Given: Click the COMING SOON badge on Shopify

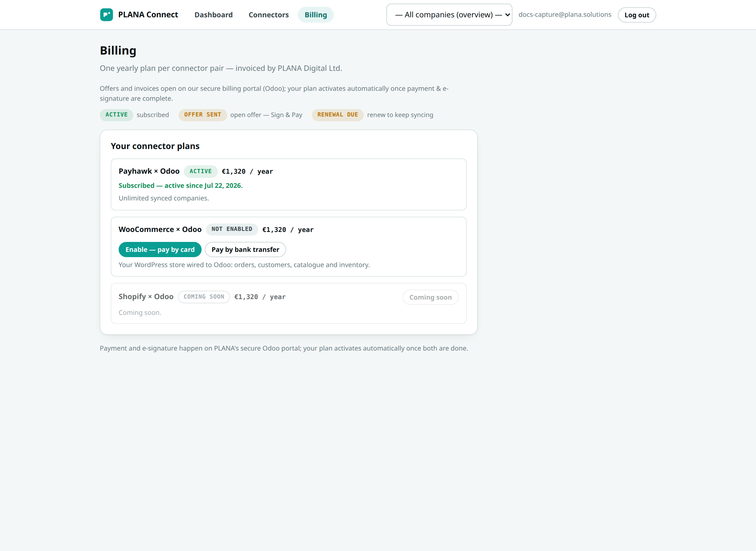Looking at the screenshot, I should tap(204, 297).
